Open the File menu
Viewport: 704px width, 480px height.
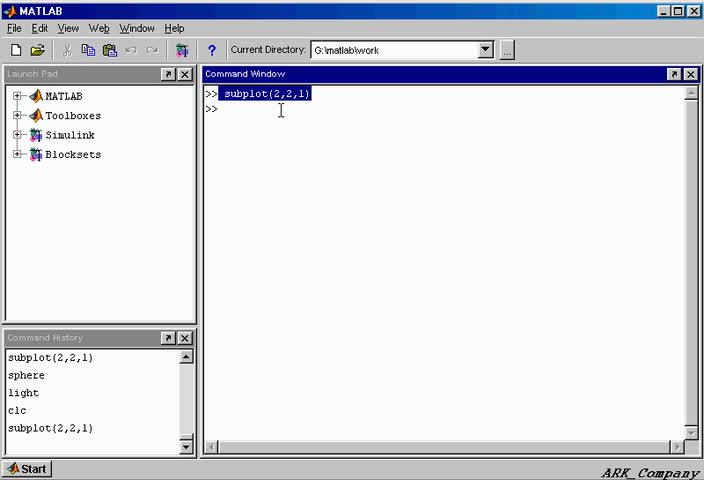click(14, 28)
